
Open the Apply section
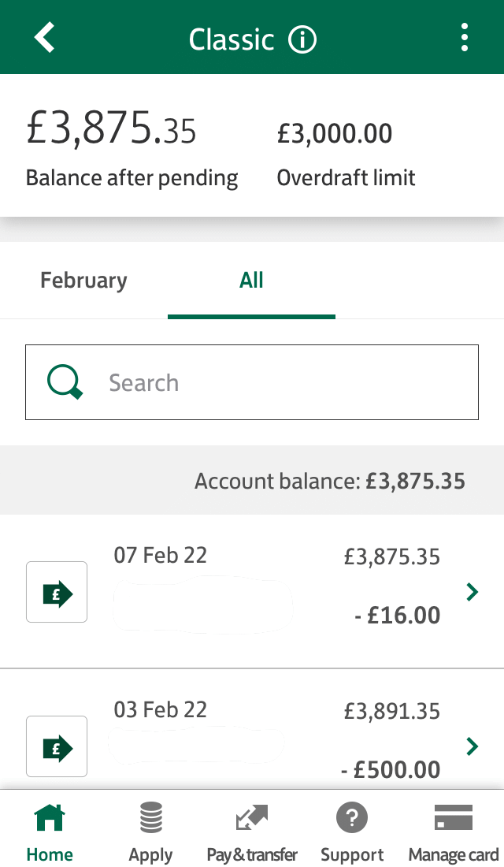click(x=150, y=832)
